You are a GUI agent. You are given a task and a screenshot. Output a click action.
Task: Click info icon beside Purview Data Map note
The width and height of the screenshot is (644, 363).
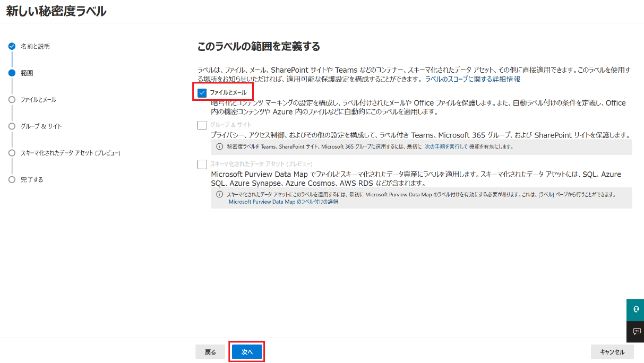pyautogui.click(x=219, y=194)
